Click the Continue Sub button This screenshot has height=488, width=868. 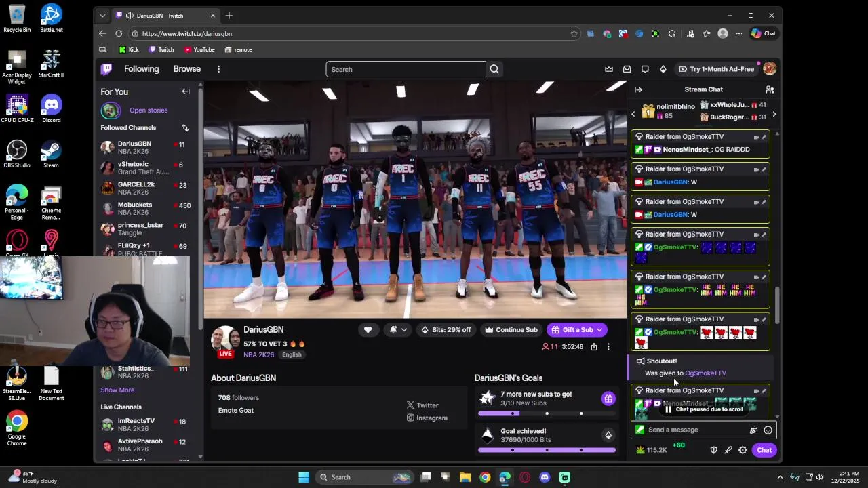511,330
